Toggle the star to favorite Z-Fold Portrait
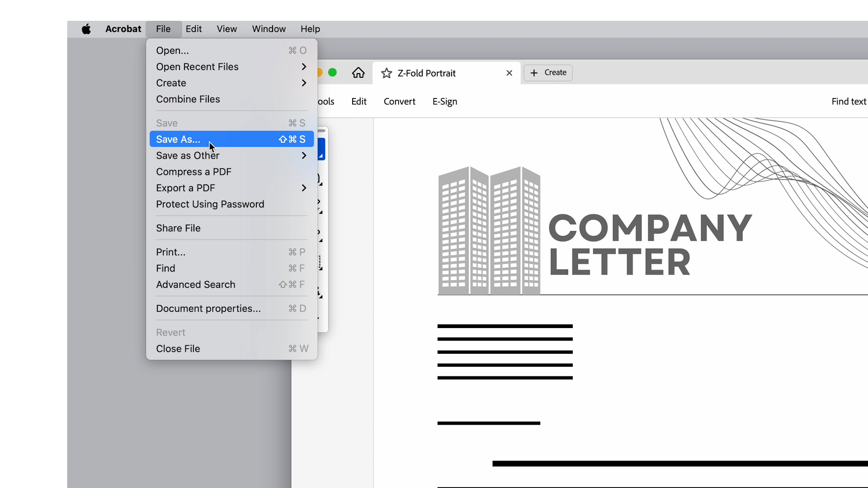The image size is (868, 488). pyautogui.click(x=387, y=73)
